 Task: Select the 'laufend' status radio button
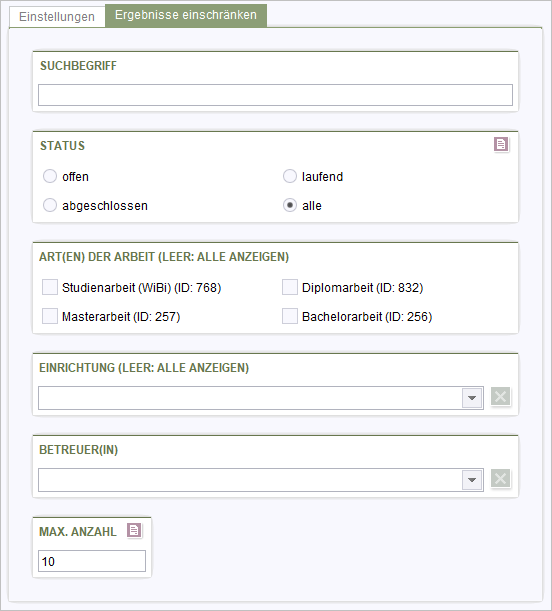tap(290, 176)
